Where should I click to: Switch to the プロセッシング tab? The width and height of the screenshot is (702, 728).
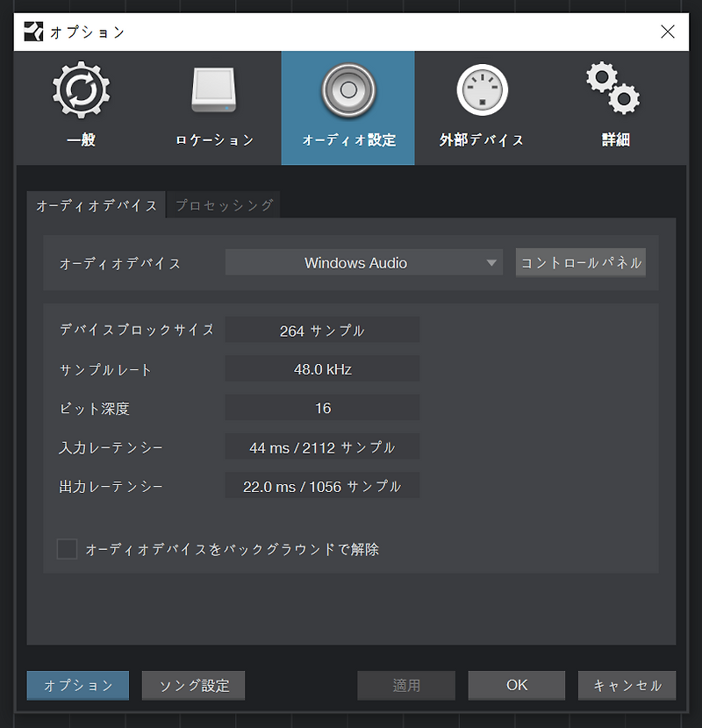pyautogui.click(x=224, y=204)
